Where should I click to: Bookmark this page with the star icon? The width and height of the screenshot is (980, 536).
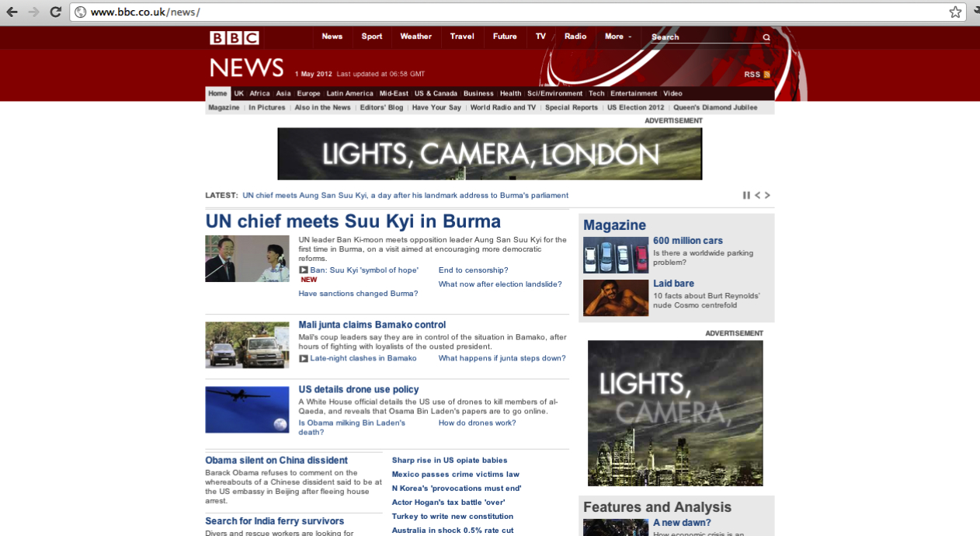click(x=955, y=12)
